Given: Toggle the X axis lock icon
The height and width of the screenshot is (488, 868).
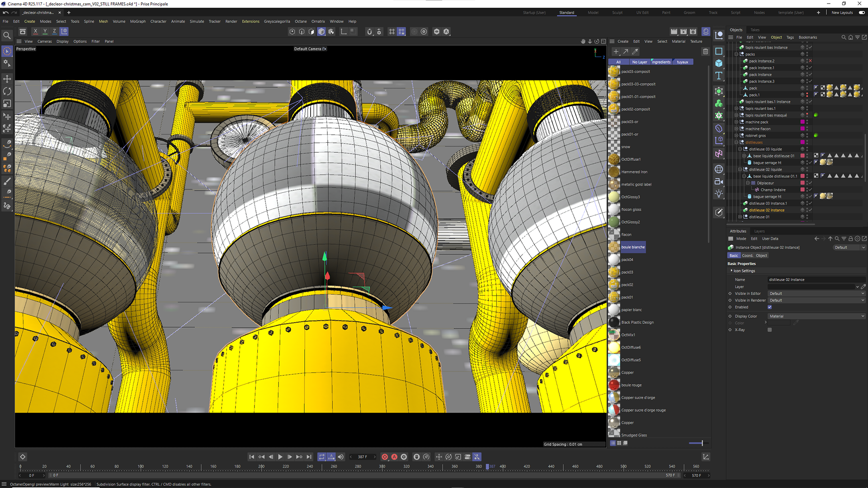Looking at the screenshot, I should [35, 32].
